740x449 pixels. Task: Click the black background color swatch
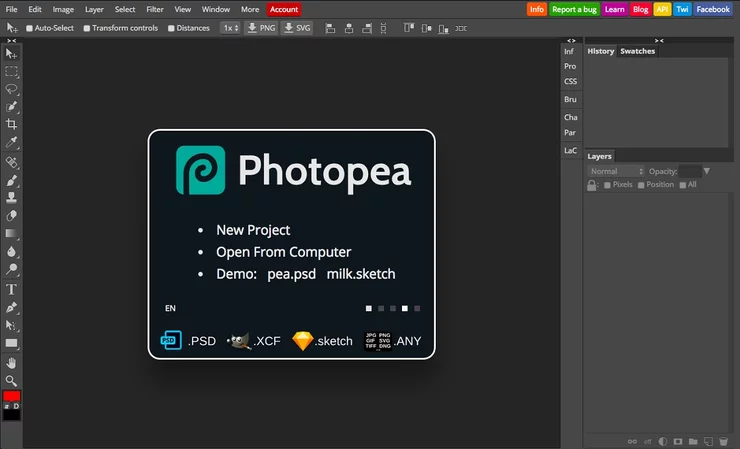click(x=11, y=415)
